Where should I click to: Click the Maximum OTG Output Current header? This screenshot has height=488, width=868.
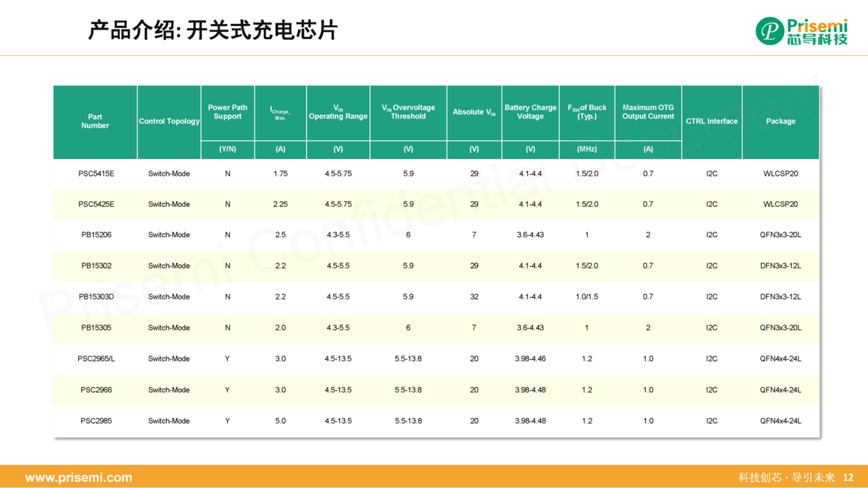tap(647, 112)
